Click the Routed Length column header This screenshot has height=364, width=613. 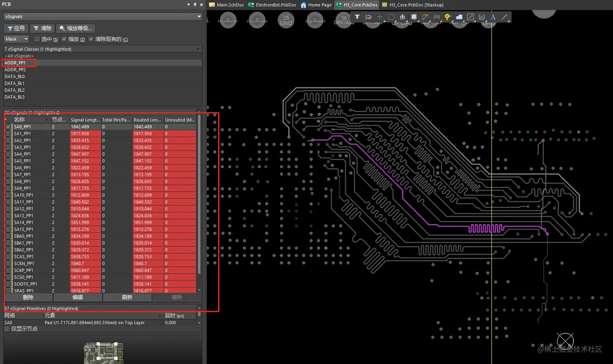point(148,120)
